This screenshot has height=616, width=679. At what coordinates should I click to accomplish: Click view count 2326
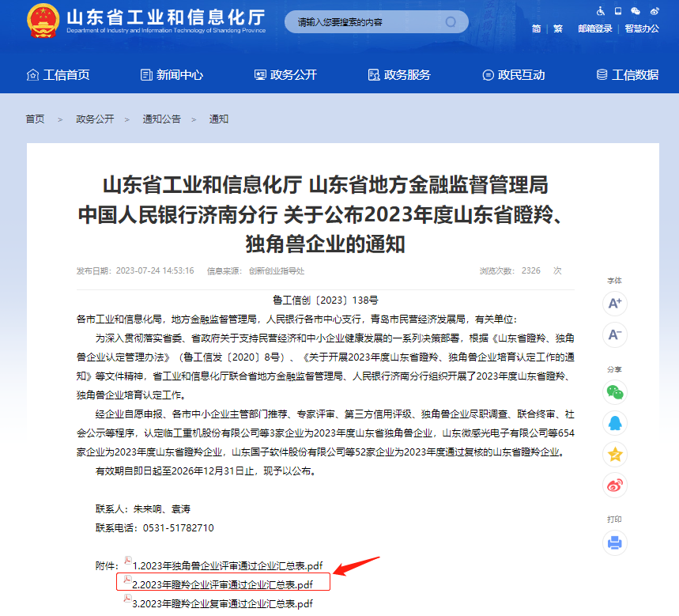(531, 270)
